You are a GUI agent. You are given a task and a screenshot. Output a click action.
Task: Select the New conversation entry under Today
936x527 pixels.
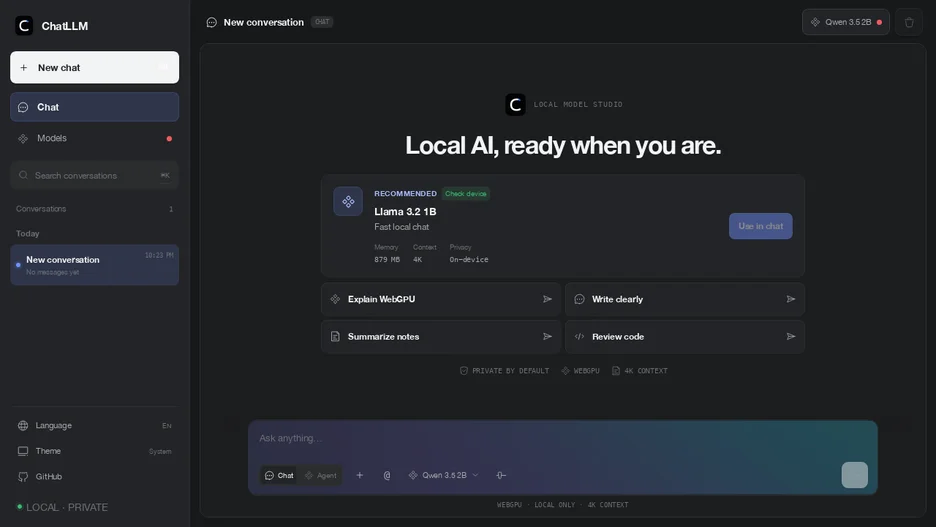point(94,265)
